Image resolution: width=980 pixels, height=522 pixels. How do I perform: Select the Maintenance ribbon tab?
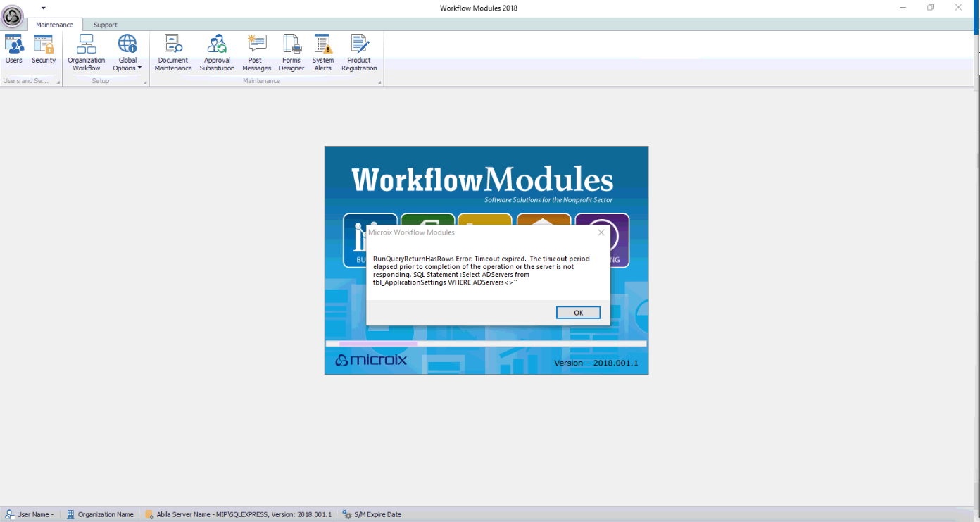point(55,25)
